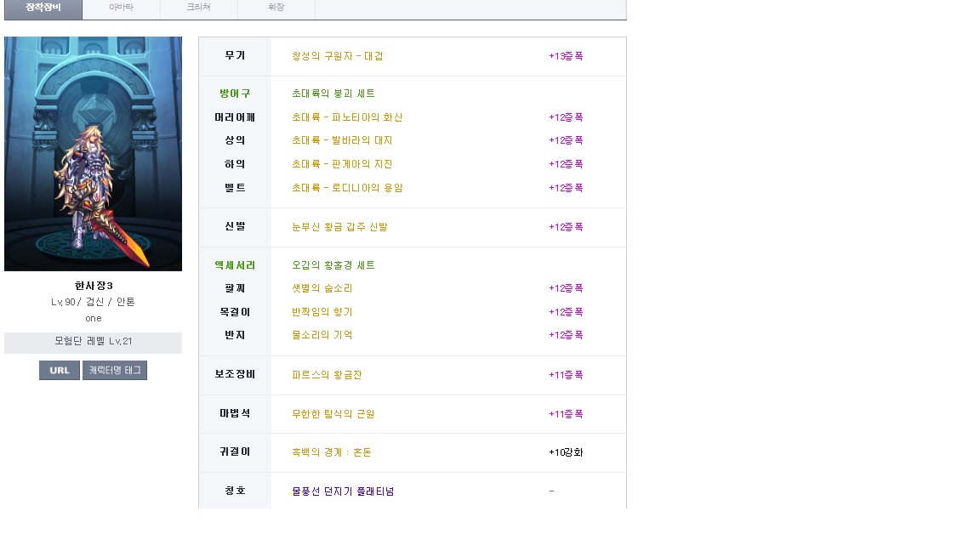Open shoes link 눈부신 황금 갑주 신발

pos(339,227)
